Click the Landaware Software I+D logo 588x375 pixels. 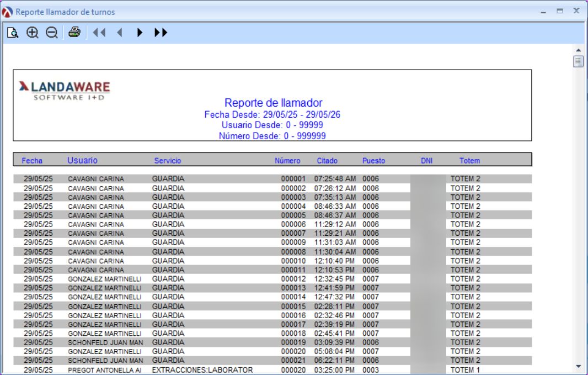coord(65,91)
